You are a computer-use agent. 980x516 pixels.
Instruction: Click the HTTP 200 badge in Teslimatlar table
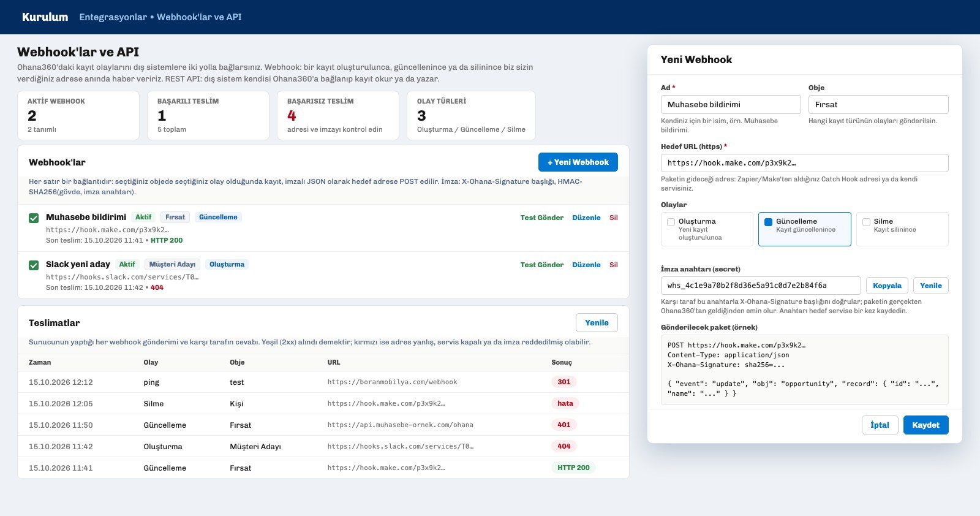click(573, 468)
